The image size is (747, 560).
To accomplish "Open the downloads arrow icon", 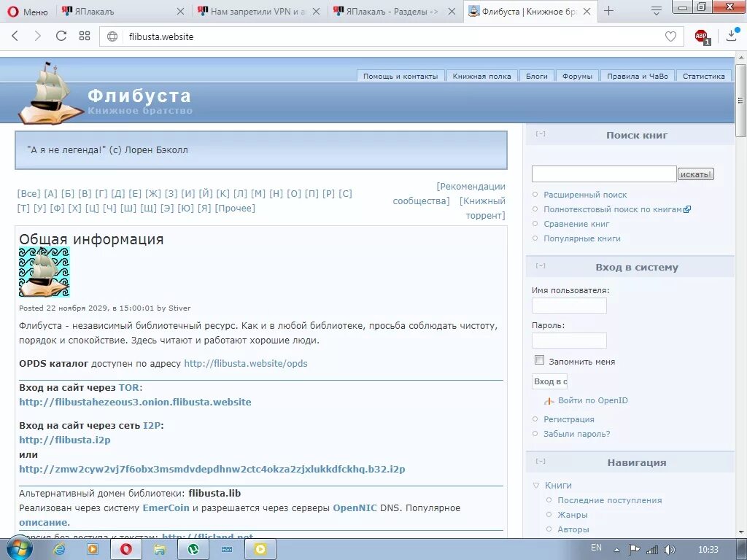I will click(732, 35).
